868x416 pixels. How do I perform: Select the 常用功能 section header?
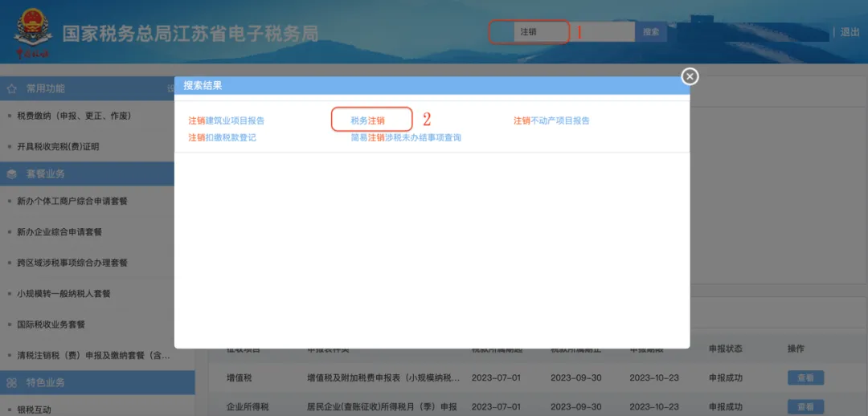(88, 88)
